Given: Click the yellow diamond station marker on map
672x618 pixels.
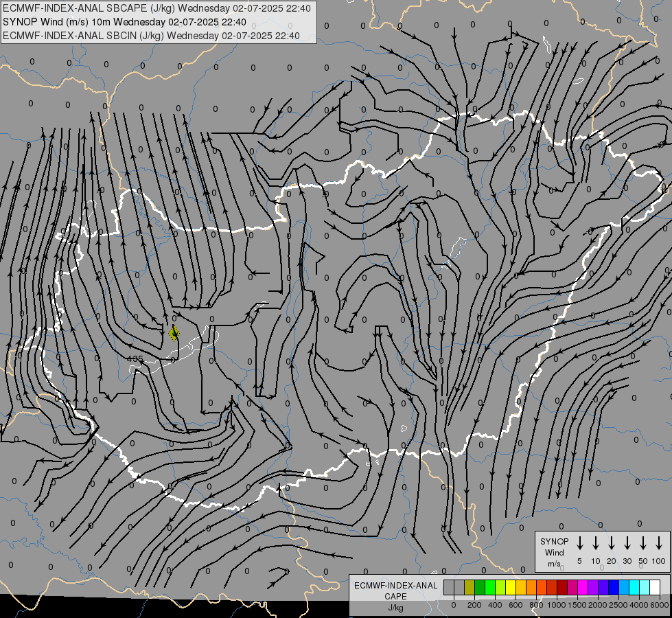Looking at the screenshot, I should pyautogui.click(x=174, y=333).
